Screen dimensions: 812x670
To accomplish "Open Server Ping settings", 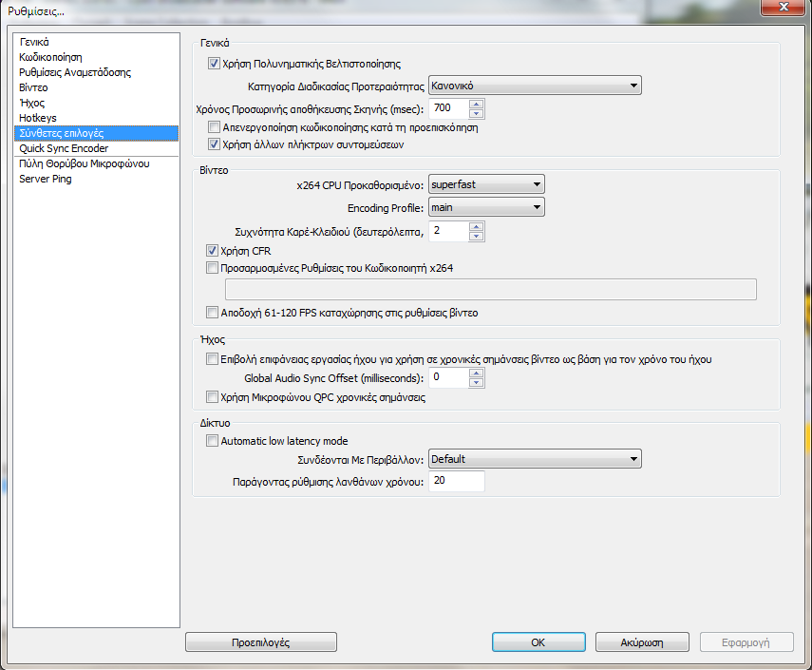I will (x=96, y=179).
